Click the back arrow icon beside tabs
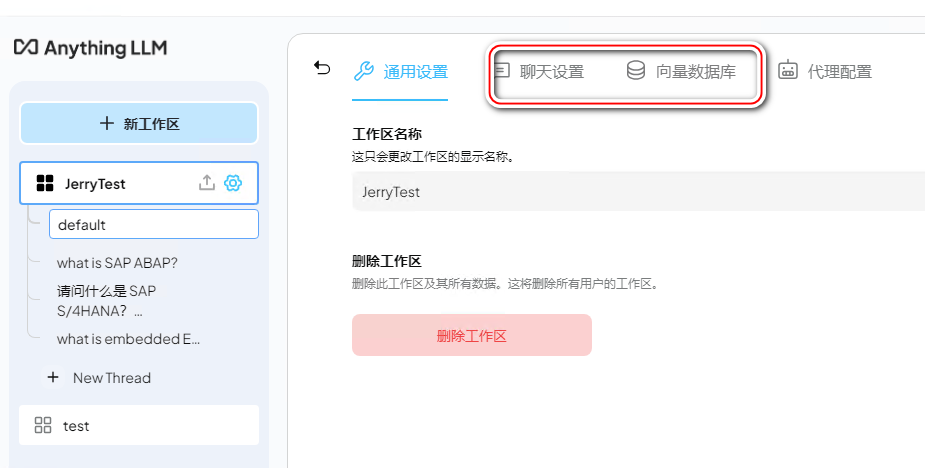Image resolution: width=925 pixels, height=468 pixels. click(x=322, y=68)
